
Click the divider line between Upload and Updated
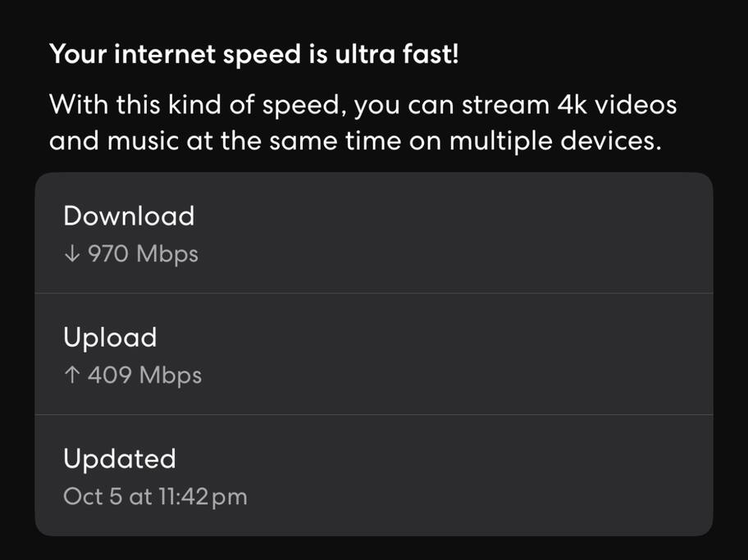(374, 414)
